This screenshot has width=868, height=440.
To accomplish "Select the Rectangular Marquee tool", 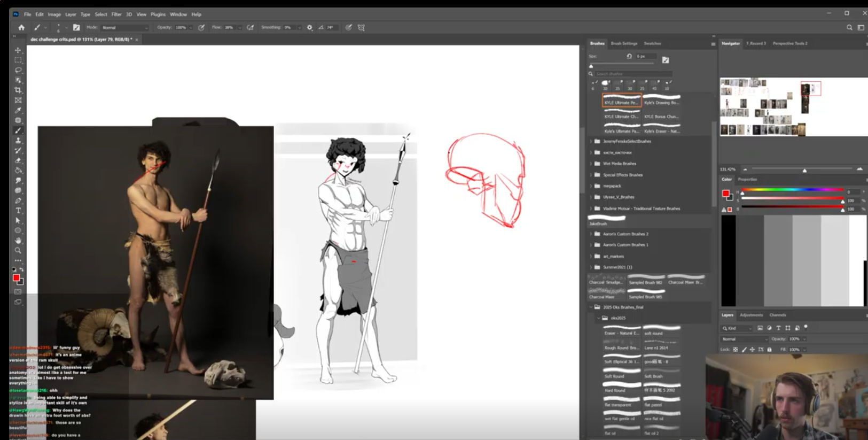I will [18, 60].
